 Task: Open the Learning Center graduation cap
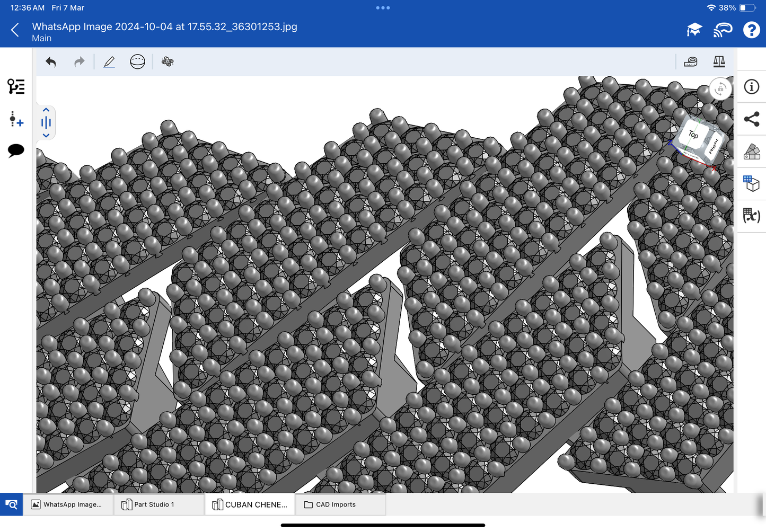tap(694, 30)
